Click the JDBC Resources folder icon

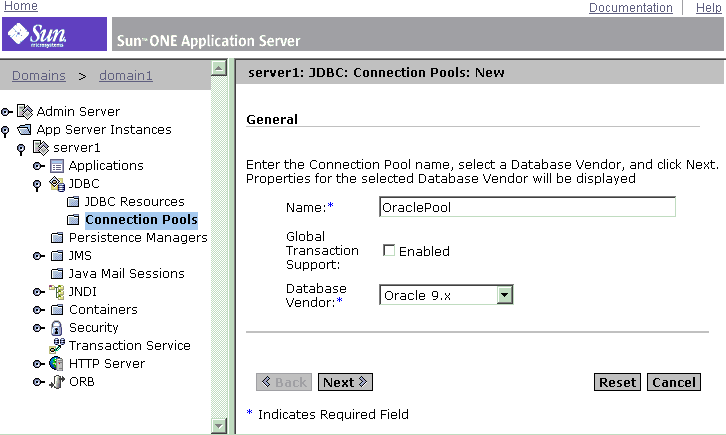point(73,202)
